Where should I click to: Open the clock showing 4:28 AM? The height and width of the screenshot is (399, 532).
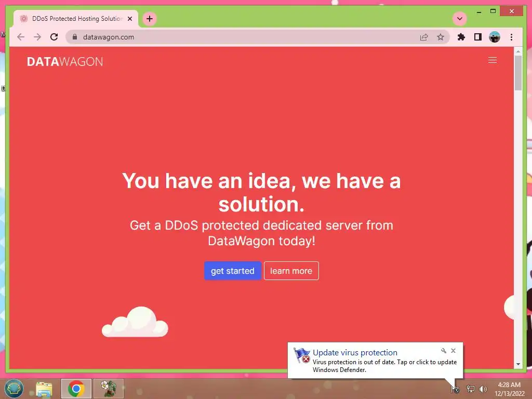509,389
